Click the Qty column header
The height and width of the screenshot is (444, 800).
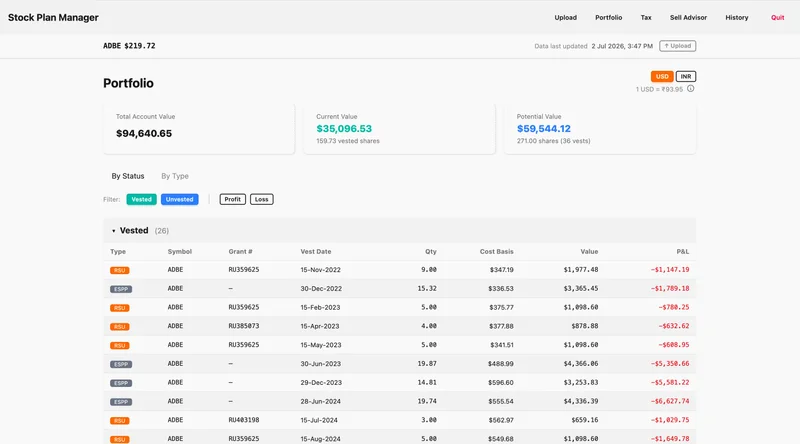431,252
